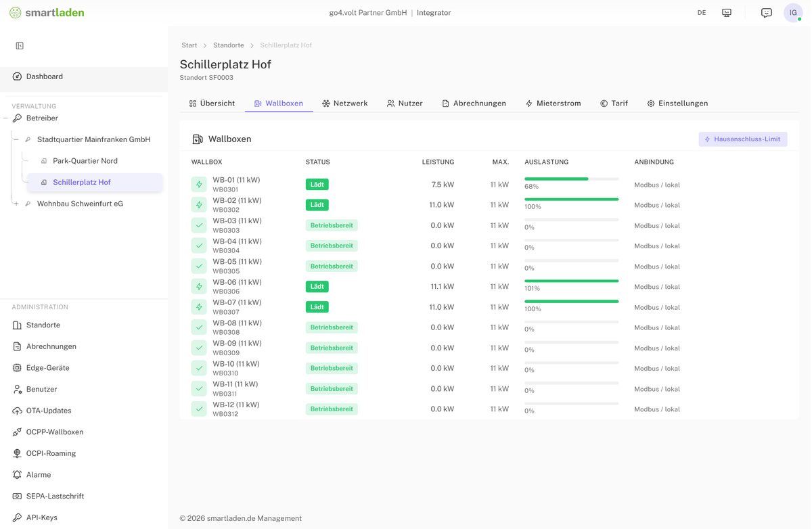Open the Tarif tab
This screenshot has width=812, height=529.
tap(614, 103)
